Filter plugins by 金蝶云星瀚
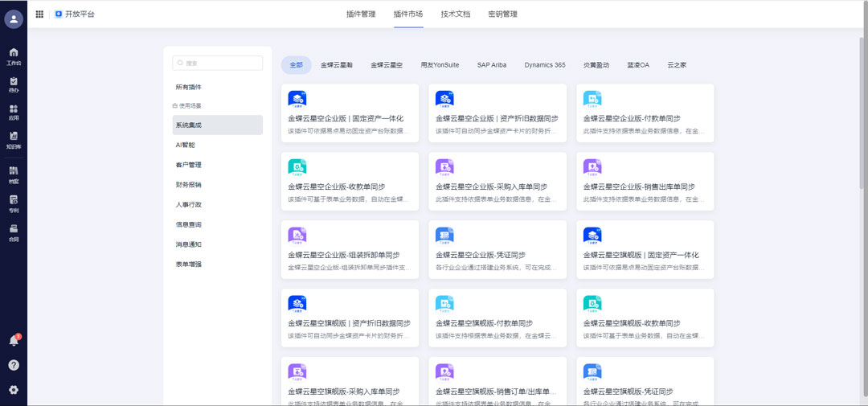The width and height of the screenshot is (868, 406). 337,65
